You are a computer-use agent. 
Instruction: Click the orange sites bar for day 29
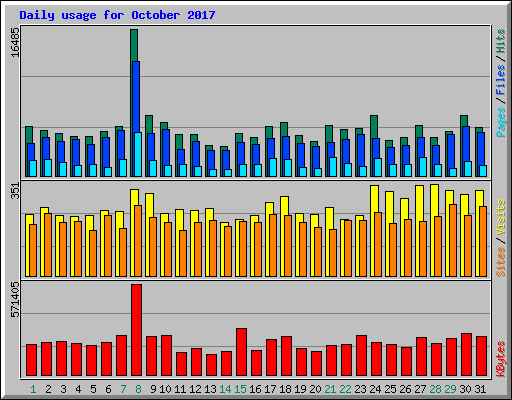pyautogui.click(x=453, y=240)
